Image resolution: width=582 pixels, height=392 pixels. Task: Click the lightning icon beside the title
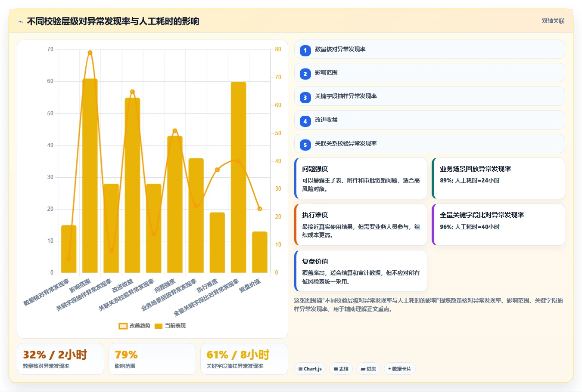click(20, 22)
